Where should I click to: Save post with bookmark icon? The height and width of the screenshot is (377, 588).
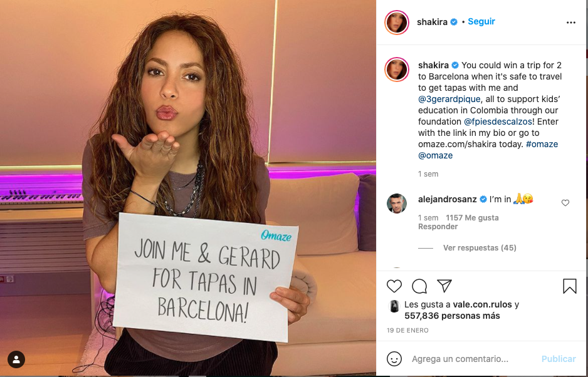pyautogui.click(x=570, y=286)
